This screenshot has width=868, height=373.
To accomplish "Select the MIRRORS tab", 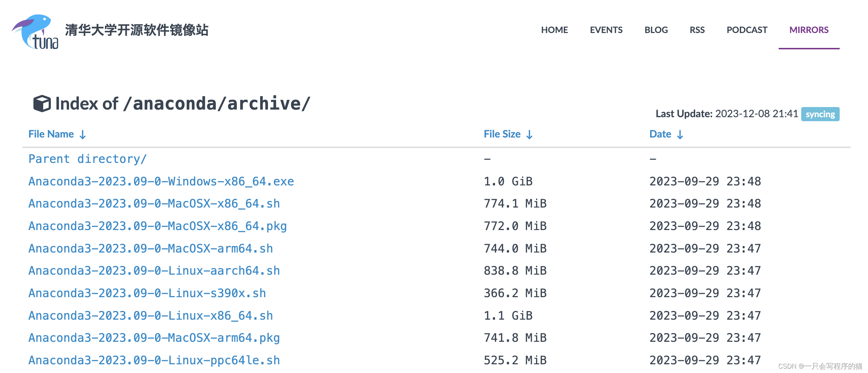I will click(809, 30).
